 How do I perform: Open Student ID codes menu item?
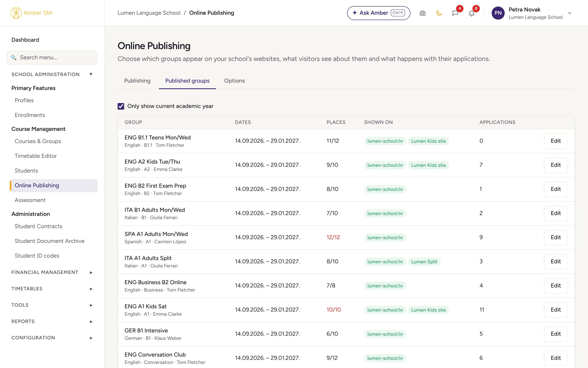(x=37, y=256)
